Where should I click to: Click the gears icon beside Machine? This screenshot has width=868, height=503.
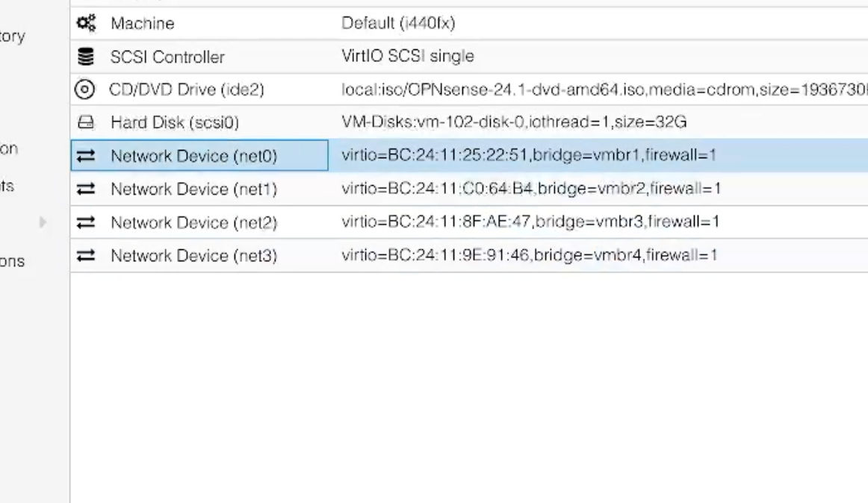click(x=85, y=23)
